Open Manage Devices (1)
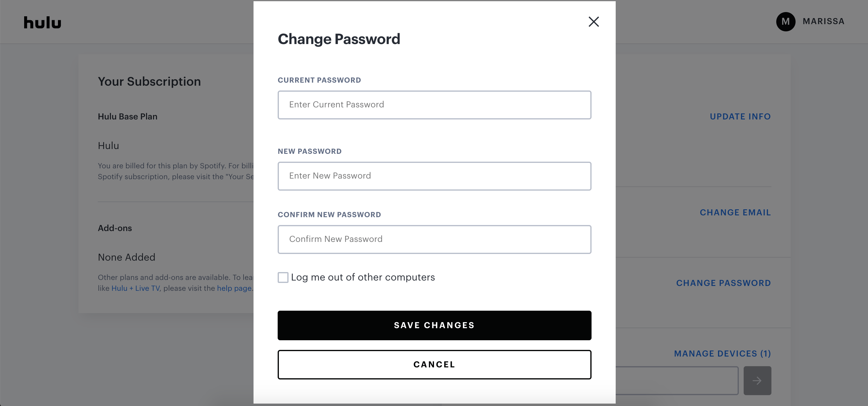 [x=722, y=354]
